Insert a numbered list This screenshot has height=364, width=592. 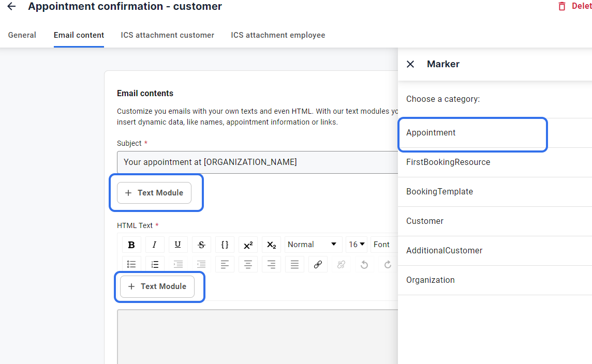(155, 264)
